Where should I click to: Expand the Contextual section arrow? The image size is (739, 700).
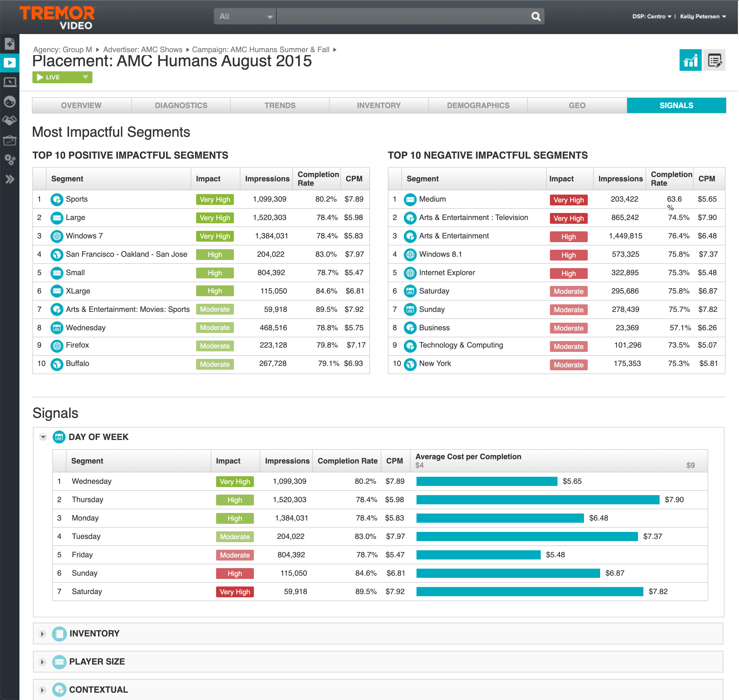pyautogui.click(x=42, y=690)
